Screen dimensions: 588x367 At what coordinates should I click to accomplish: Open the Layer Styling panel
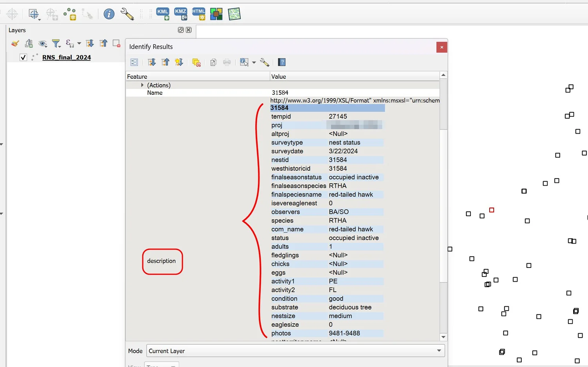pos(15,43)
